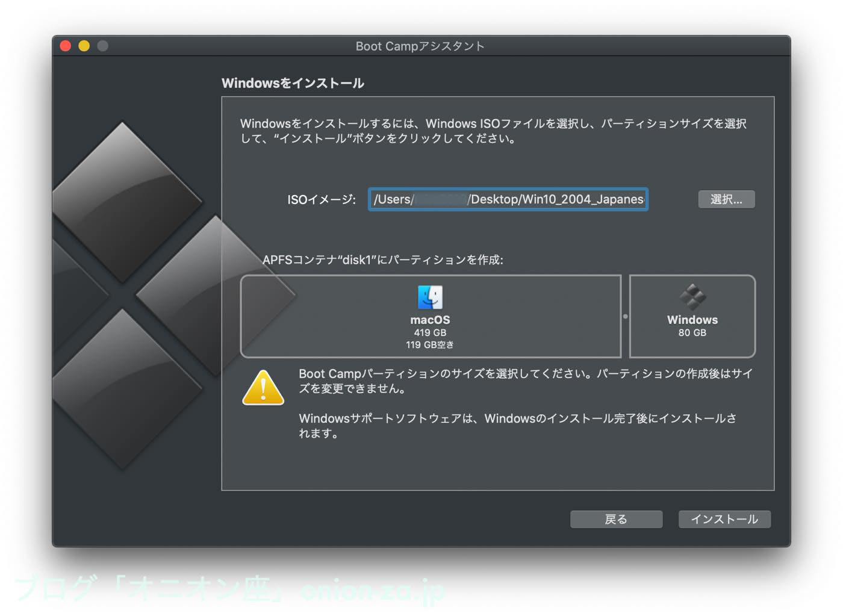Click the ISO image path field
843x616 pixels.
click(x=508, y=199)
